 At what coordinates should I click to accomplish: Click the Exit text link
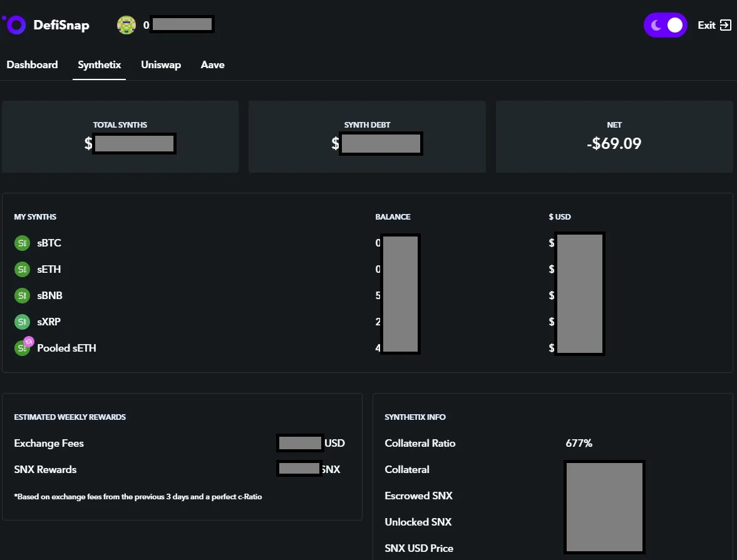pos(706,25)
